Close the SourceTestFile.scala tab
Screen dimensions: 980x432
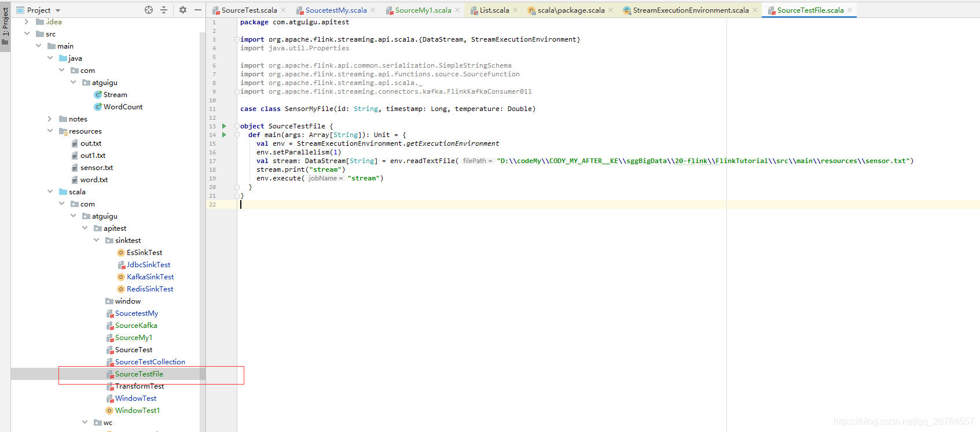pos(850,10)
